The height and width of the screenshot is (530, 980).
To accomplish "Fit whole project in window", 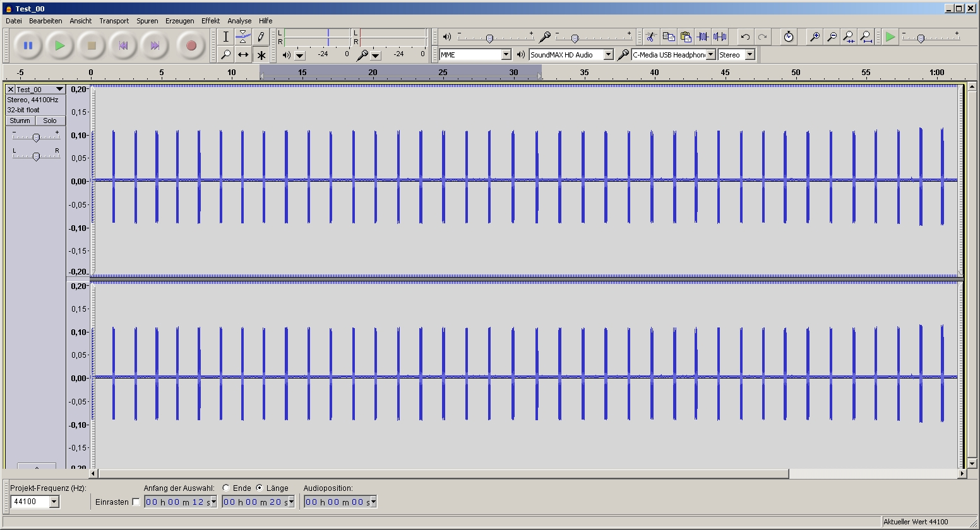I will [x=866, y=37].
